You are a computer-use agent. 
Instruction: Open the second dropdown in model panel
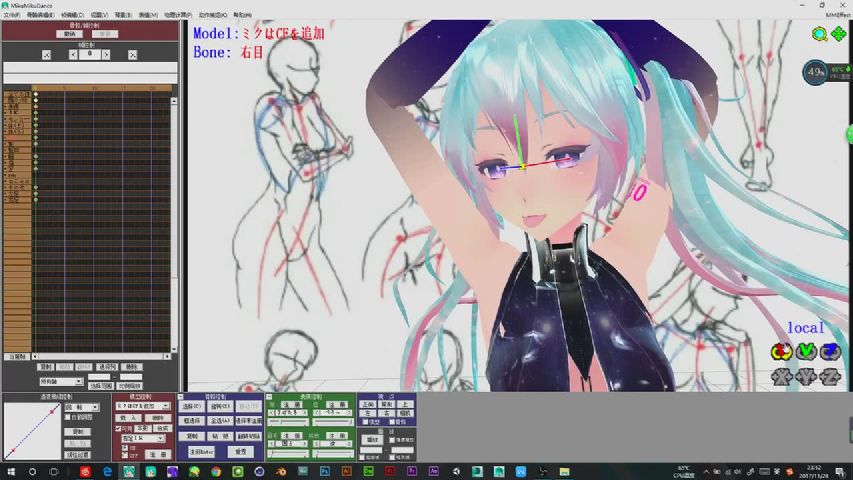coord(144,438)
